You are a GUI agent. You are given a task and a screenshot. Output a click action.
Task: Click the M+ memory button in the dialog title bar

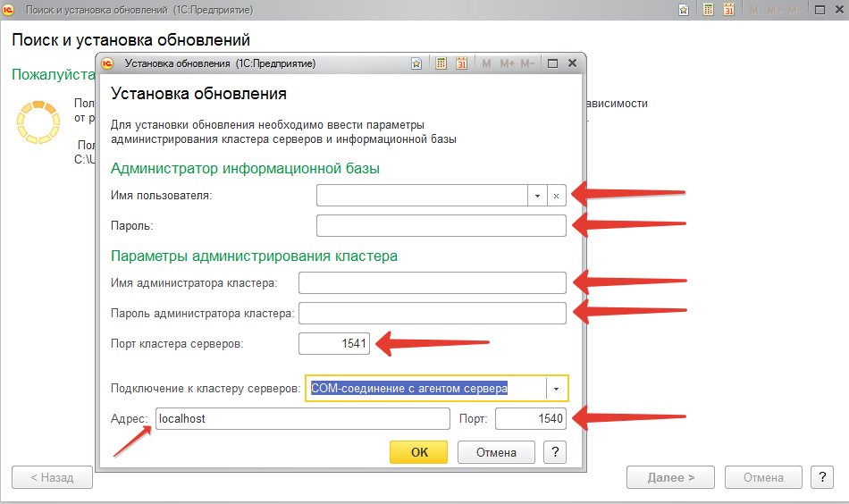pyautogui.click(x=508, y=63)
